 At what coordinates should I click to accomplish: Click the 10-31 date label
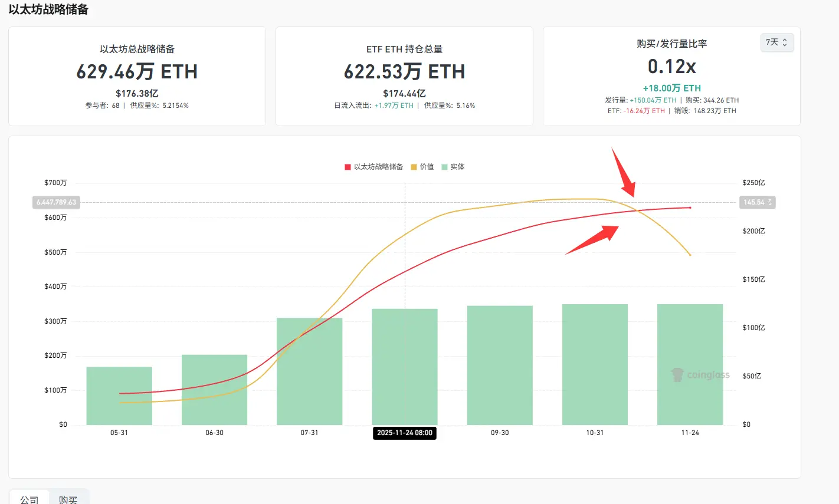595,433
